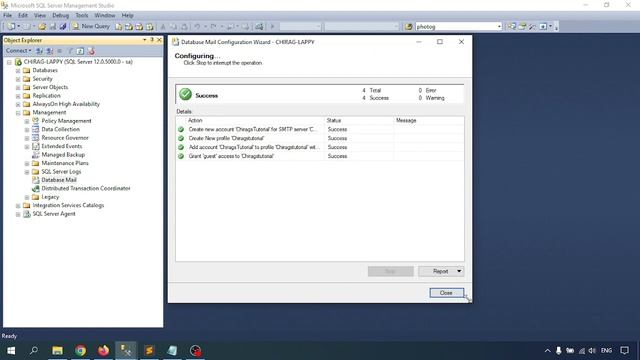Open the 'photog' find combo box dropdown
The image size is (640, 360).
[x=499, y=27]
